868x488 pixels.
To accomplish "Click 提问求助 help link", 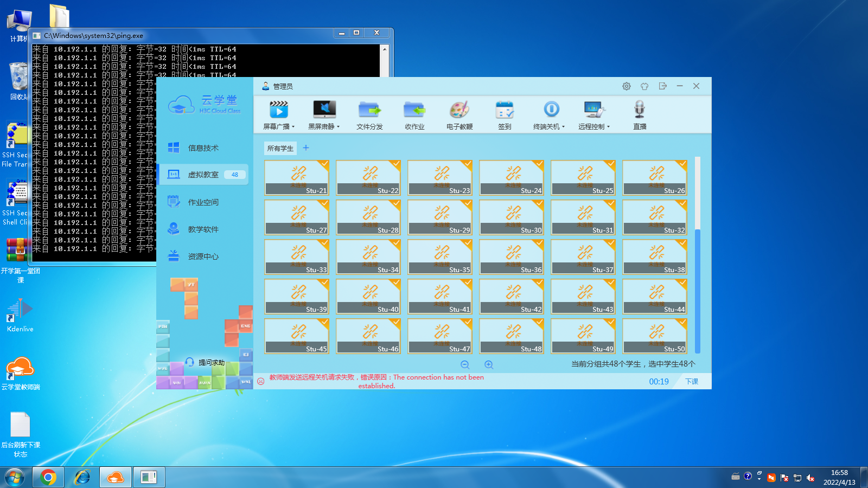I will [x=211, y=362].
